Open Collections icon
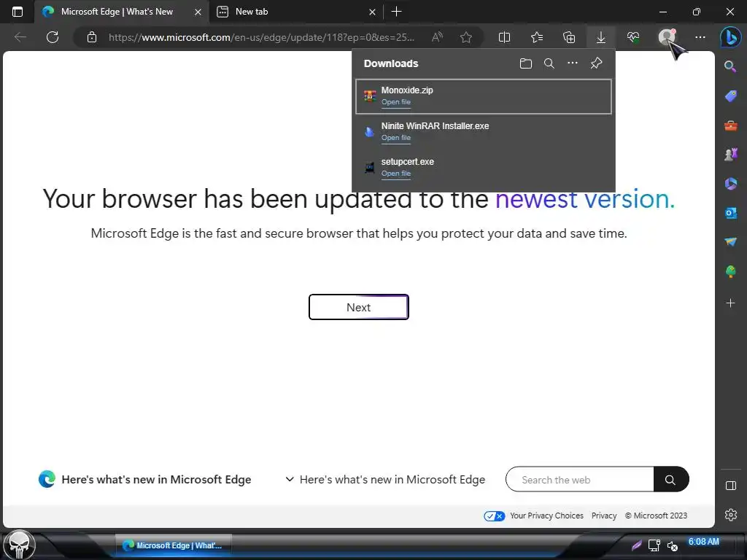 [x=569, y=37]
